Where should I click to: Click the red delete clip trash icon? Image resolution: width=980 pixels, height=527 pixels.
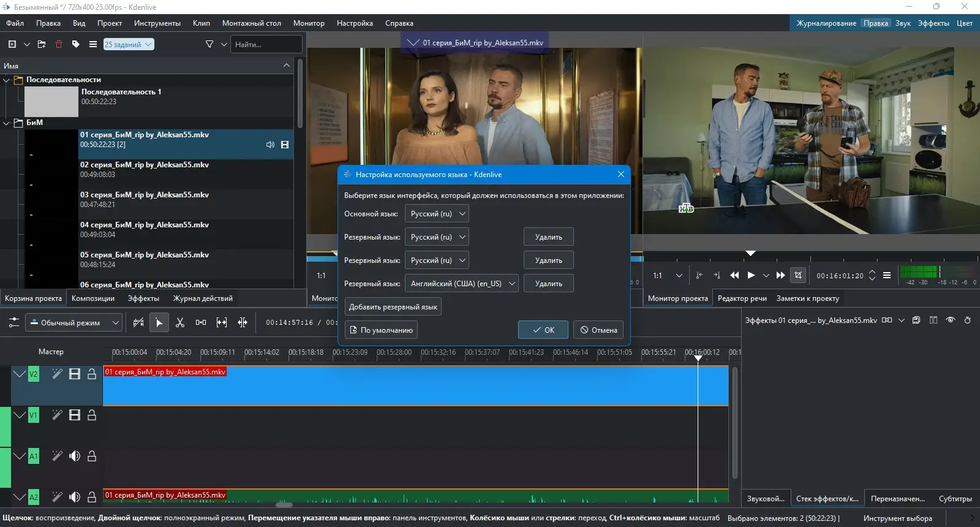[59, 44]
